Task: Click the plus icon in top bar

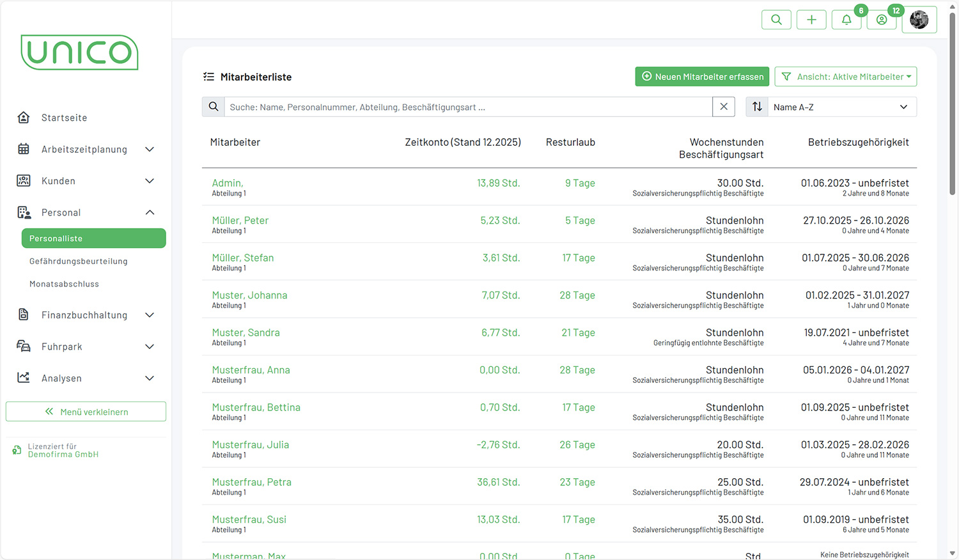Action: coord(811,20)
